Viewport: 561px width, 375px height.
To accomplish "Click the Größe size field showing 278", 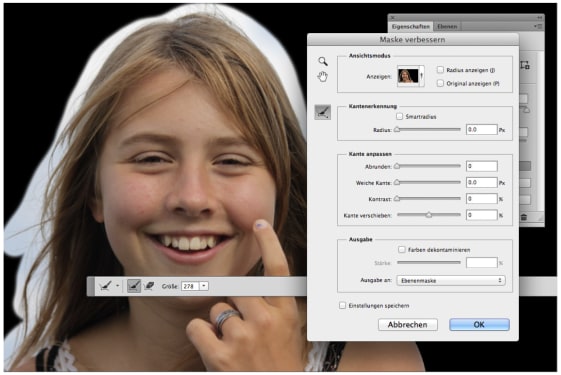I will pos(190,286).
